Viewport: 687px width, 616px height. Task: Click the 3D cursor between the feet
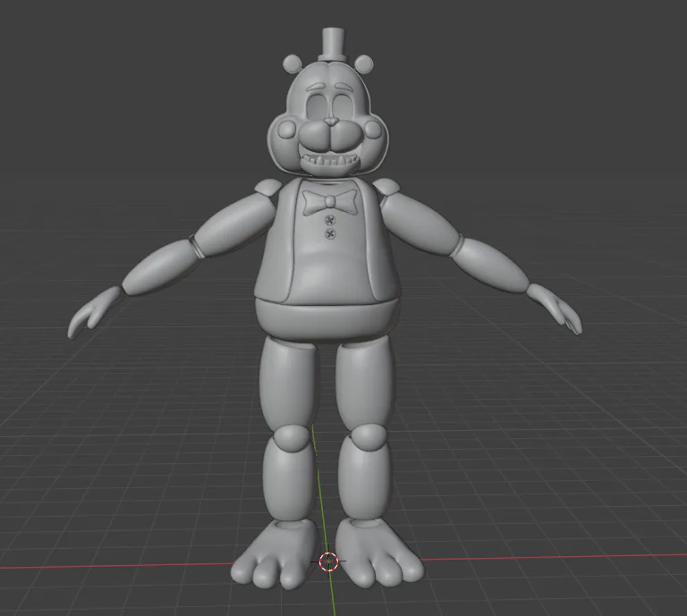click(328, 561)
